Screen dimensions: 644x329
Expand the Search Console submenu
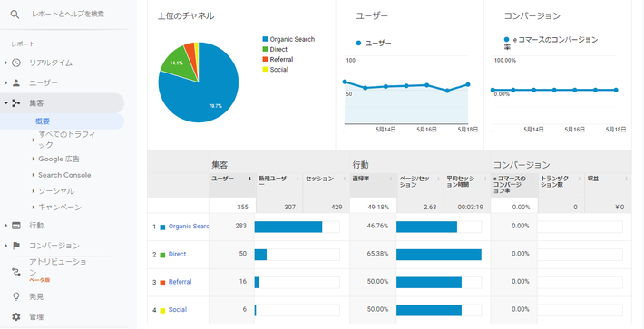[64, 175]
